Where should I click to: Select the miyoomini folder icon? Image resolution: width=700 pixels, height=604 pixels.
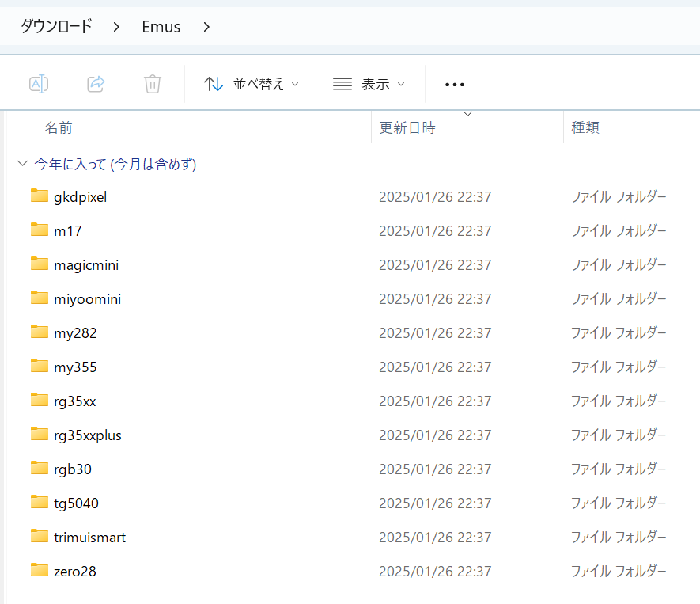coord(40,298)
